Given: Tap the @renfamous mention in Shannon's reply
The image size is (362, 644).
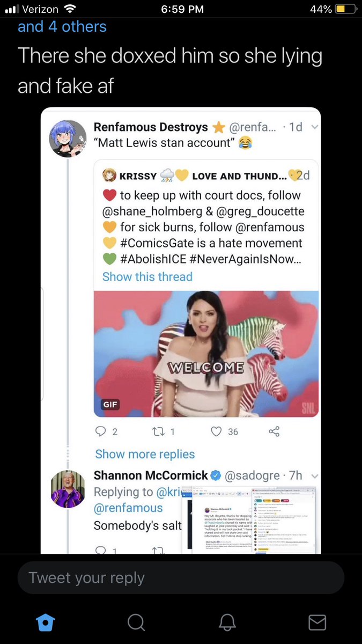Looking at the screenshot, I should coord(128,508).
